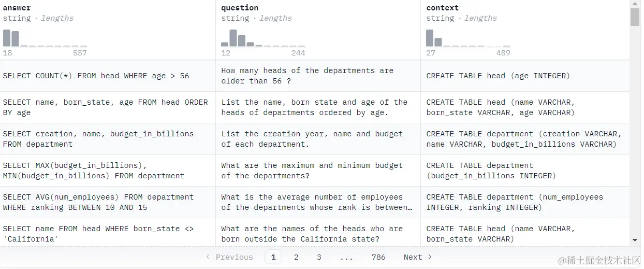Click the Next page chevron arrow
This screenshot has height=269, width=644.
430,257
